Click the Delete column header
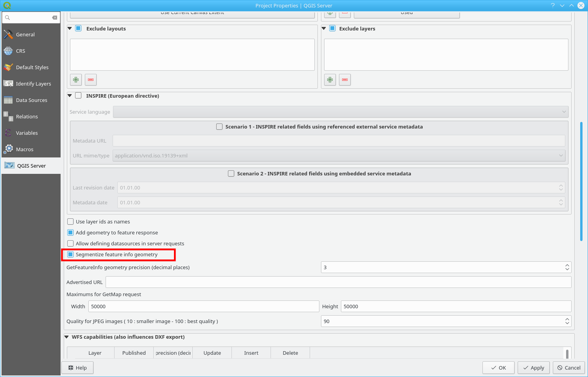Screen dimensions: 588x377 point(290,353)
